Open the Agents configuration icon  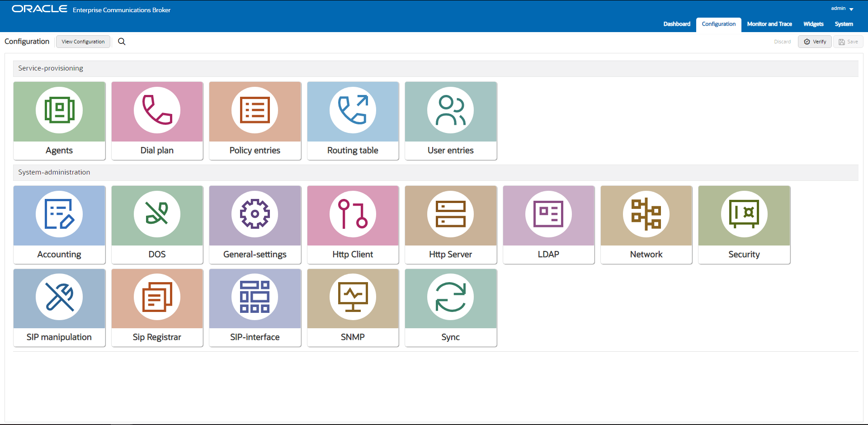click(x=59, y=110)
